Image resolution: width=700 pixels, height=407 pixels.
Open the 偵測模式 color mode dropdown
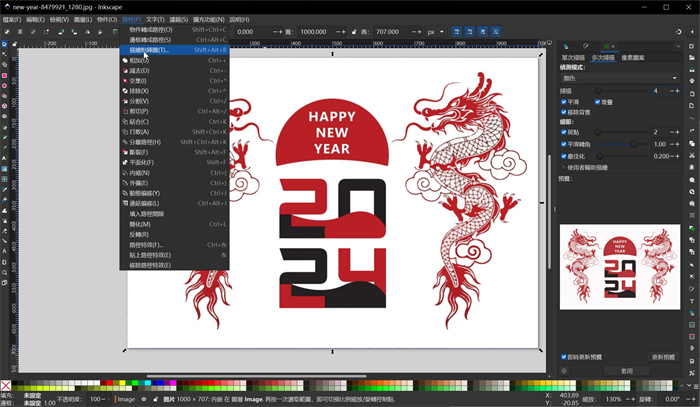(620, 78)
